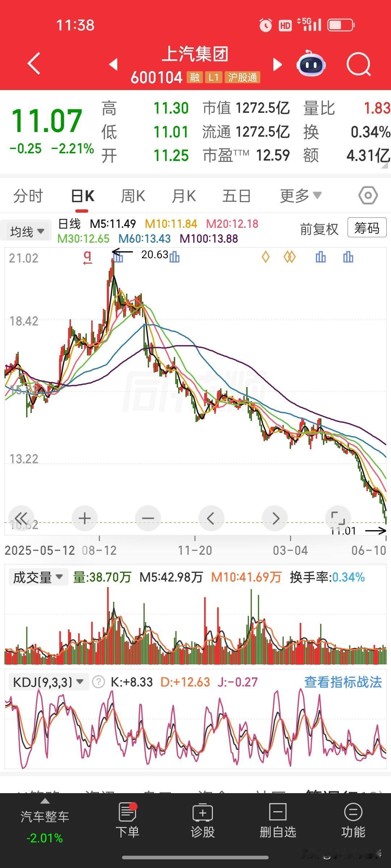Tap M20:12.18 moving average value
Screen dimensions: 391x868
point(232,224)
